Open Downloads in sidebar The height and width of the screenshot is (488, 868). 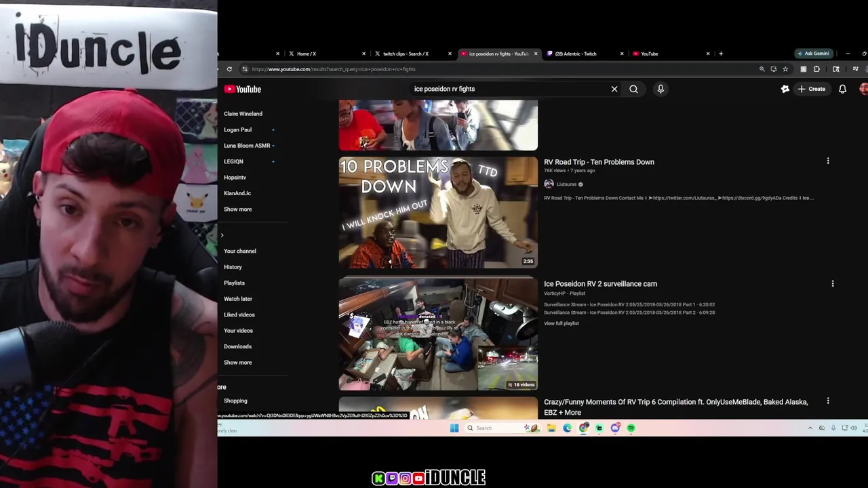[237, 346]
